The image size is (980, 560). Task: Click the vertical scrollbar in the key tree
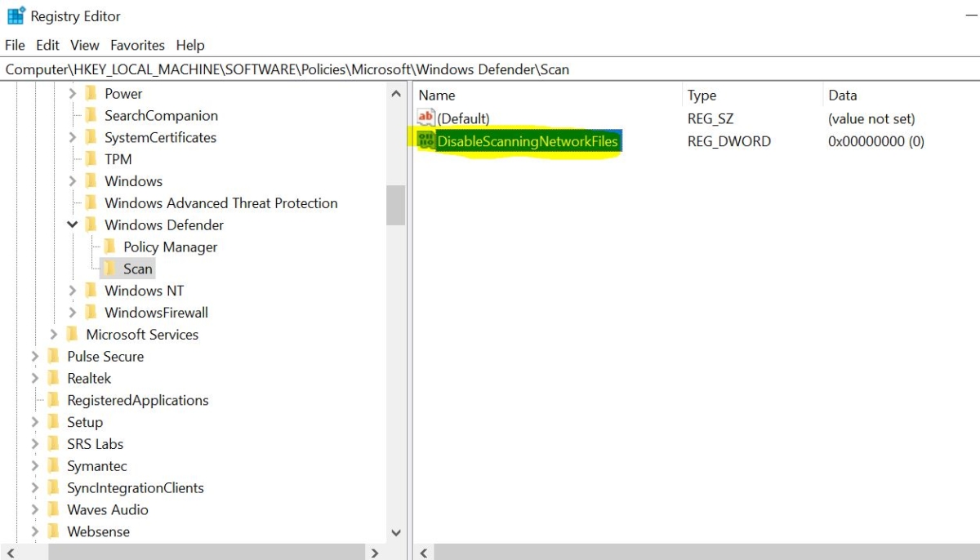pyautogui.click(x=397, y=204)
